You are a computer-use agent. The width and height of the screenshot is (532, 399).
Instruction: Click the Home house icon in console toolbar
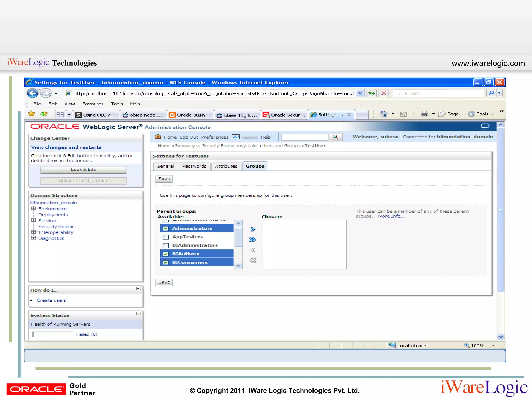pyautogui.click(x=158, y=137)
